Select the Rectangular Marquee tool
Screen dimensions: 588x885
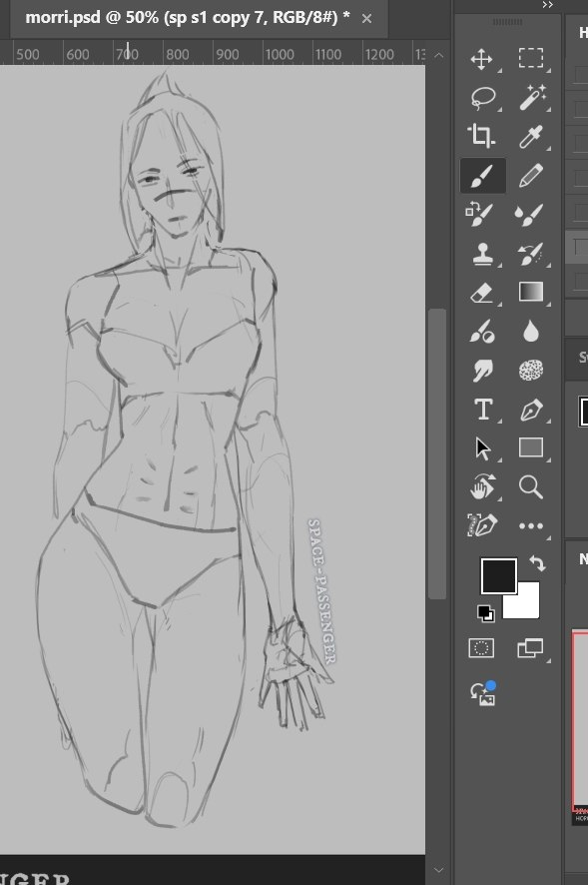coord(530,58)
